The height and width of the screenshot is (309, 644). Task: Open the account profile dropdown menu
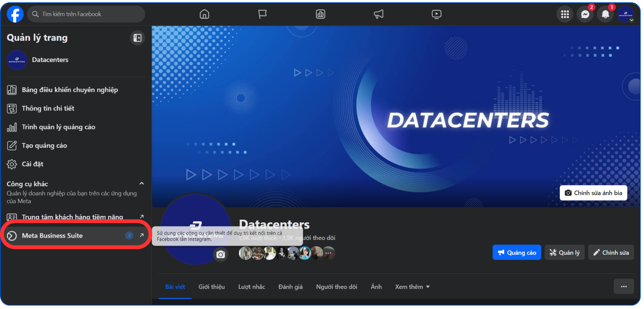(x=626, y=15)
